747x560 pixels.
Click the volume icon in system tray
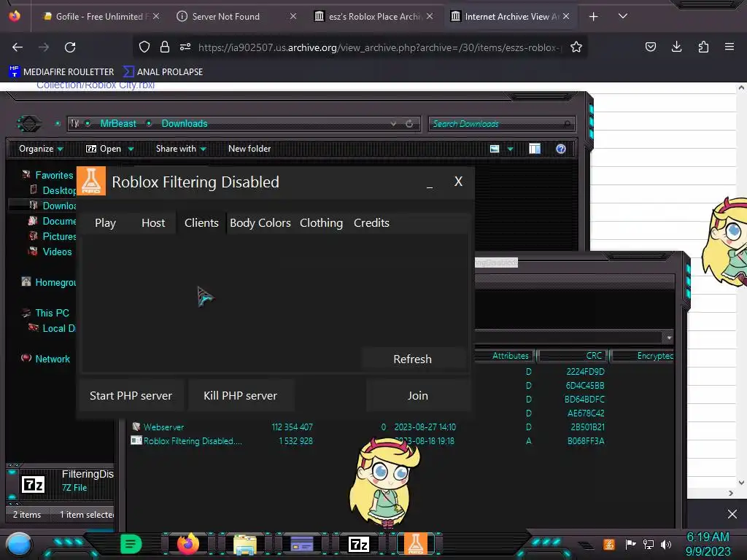pos(665,544)
